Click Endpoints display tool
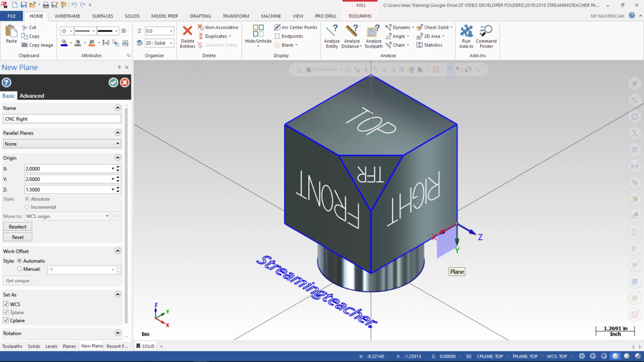This screenshot has height=362, width=644. [x=289, y=36]
